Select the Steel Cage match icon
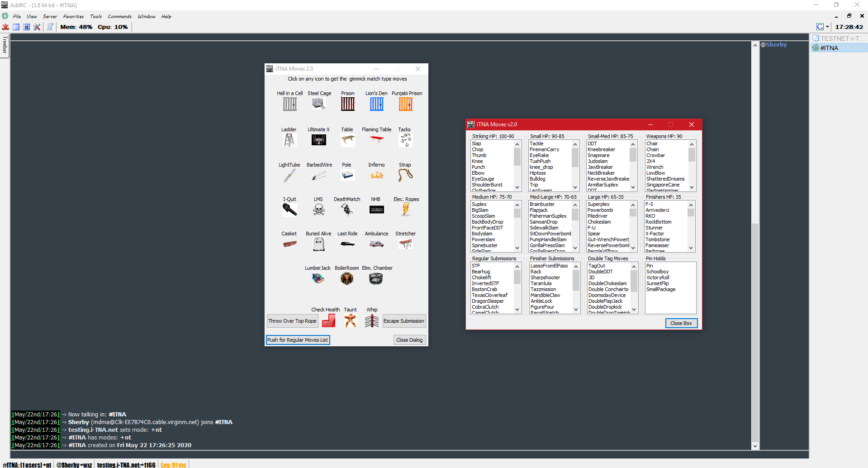The width and height of the screenshot is (868, 468). 319,104
